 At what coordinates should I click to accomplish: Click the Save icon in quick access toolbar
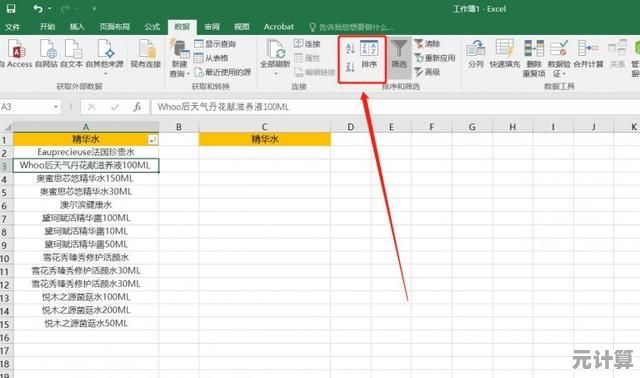point(11,9)
